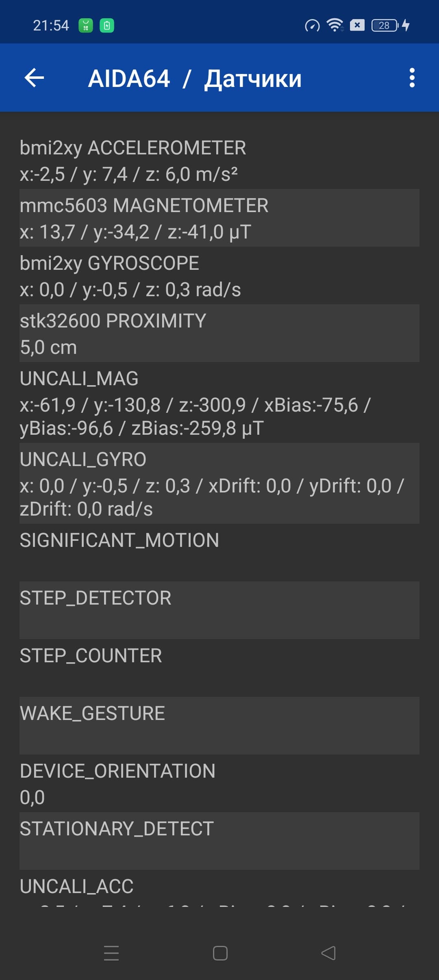Tap the bmi2xy GYROSCOPE sensor row
439x980 pixels.
[x=219, y=276]
